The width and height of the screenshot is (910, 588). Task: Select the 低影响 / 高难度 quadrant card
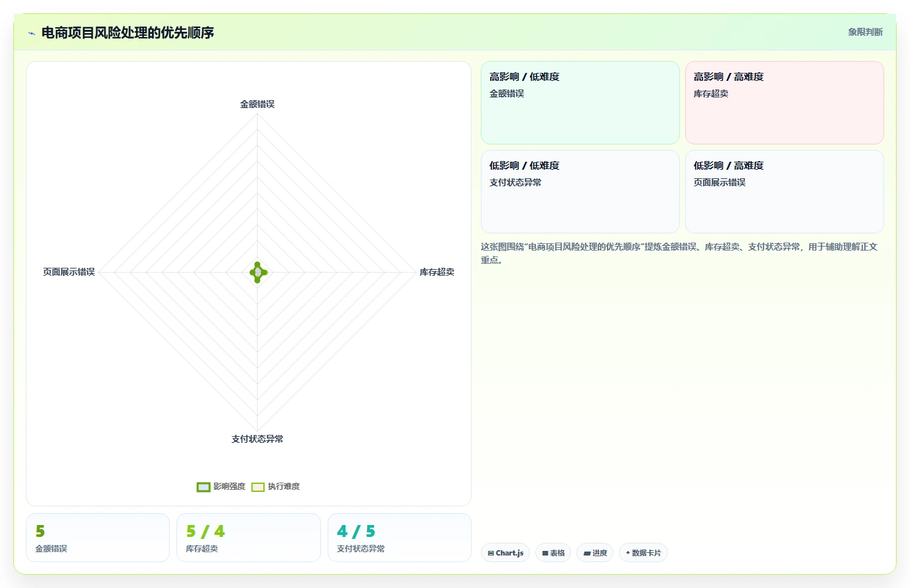pos(785,192)
